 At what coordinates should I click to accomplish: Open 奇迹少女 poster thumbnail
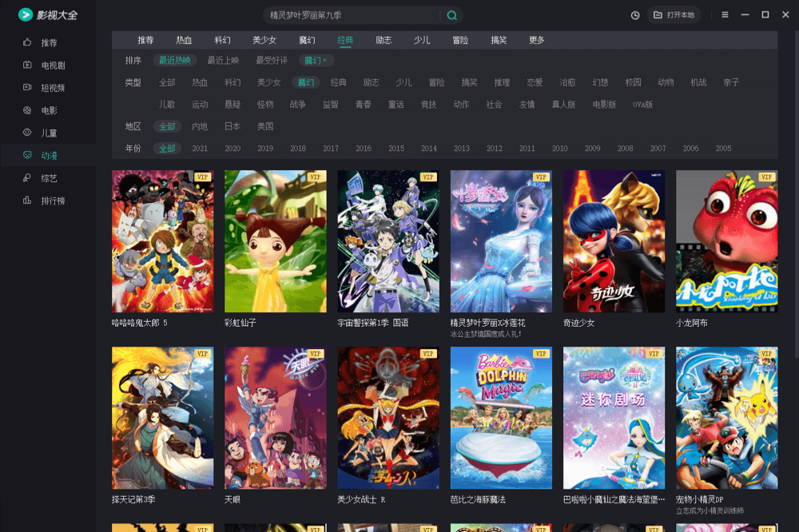click(x=614, y=241)
